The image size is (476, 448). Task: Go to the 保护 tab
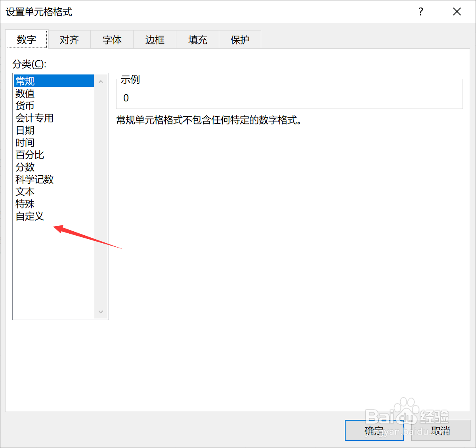(x=240, y=40)
